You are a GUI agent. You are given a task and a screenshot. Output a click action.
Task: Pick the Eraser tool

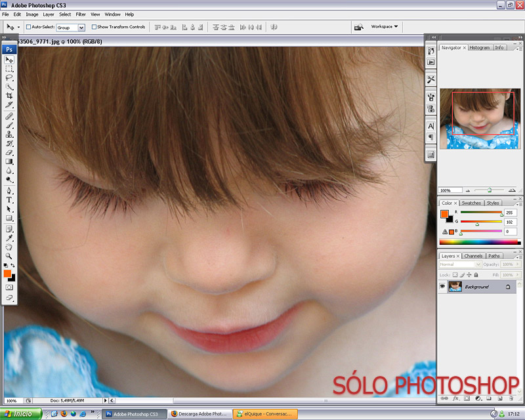(9, 152)
